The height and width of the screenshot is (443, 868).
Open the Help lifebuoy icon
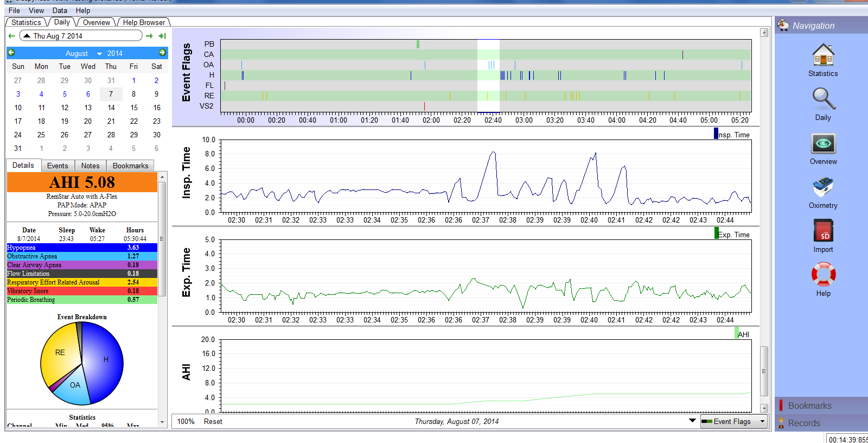(823, 274)
